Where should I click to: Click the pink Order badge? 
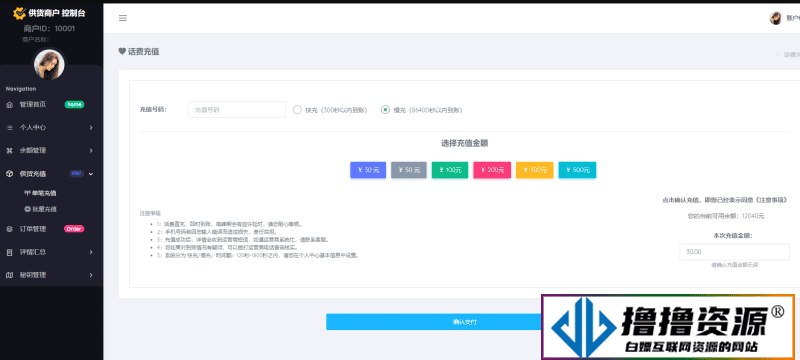tap(74, 229)
